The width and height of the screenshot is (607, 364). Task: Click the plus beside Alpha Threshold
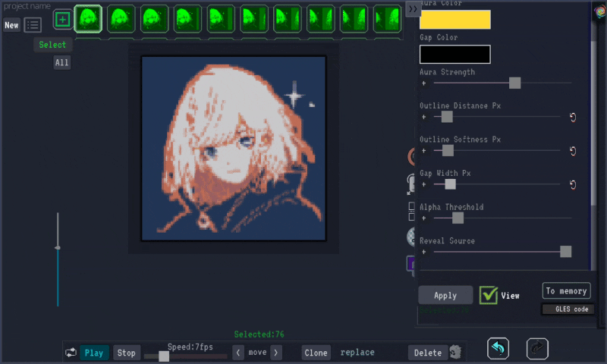[424, 218]
